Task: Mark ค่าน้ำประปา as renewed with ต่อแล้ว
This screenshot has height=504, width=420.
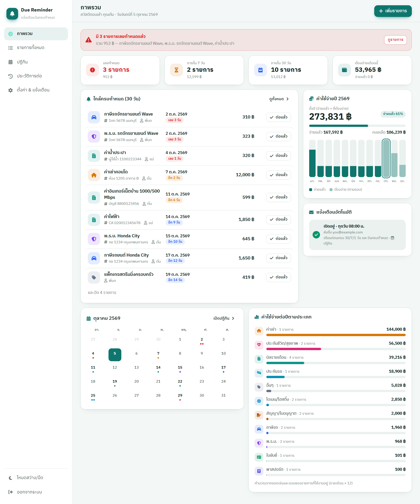Action: (278, 156)
